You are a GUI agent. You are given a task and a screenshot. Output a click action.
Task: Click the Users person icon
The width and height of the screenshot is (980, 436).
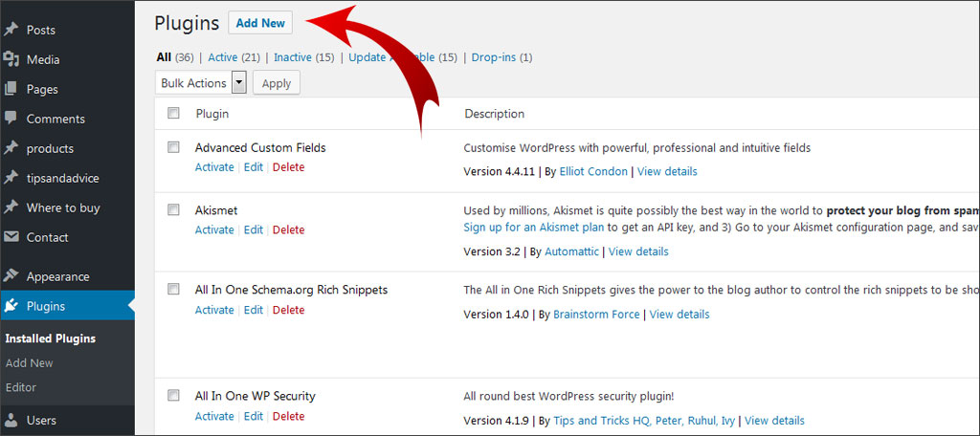pyautogui.click(x=11, y=420)
